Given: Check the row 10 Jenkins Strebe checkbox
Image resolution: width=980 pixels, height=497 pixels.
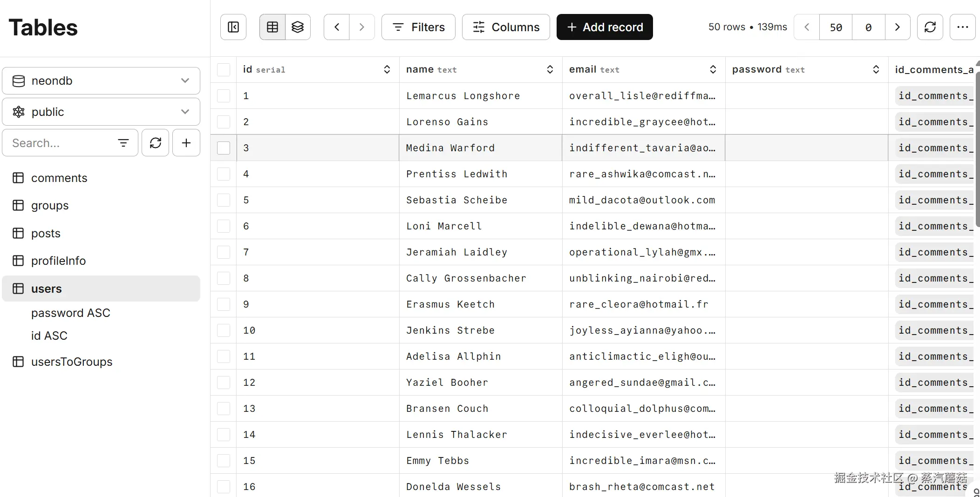Looking at the screenshot, I should tap(224, 330).
